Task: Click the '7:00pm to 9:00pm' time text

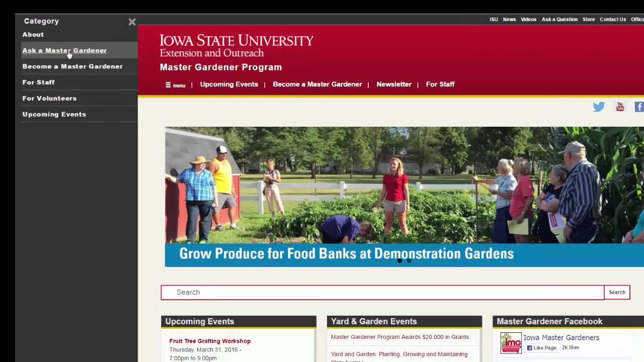Action: click(193, 358)
